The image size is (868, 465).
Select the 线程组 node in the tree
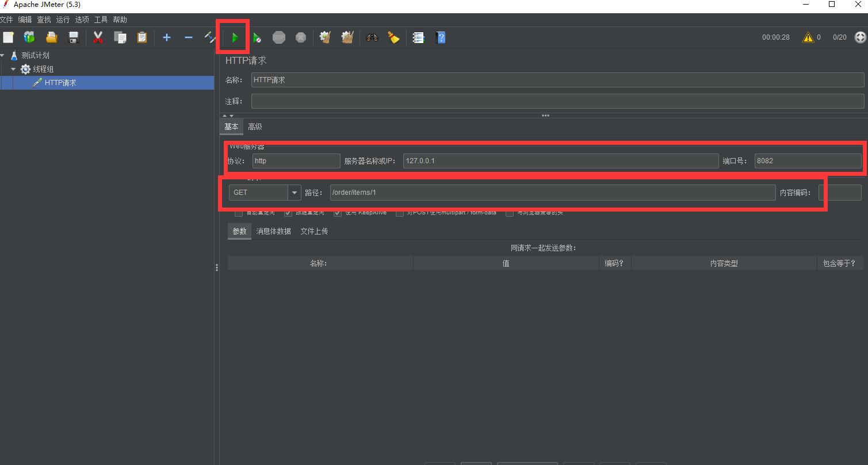click(43, 69)
